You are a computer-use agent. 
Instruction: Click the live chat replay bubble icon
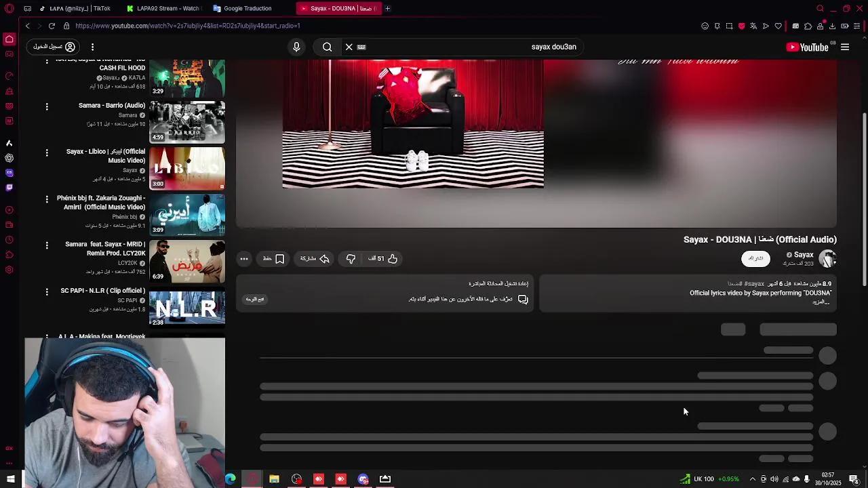pyautogui.click(x=523, y=299)
